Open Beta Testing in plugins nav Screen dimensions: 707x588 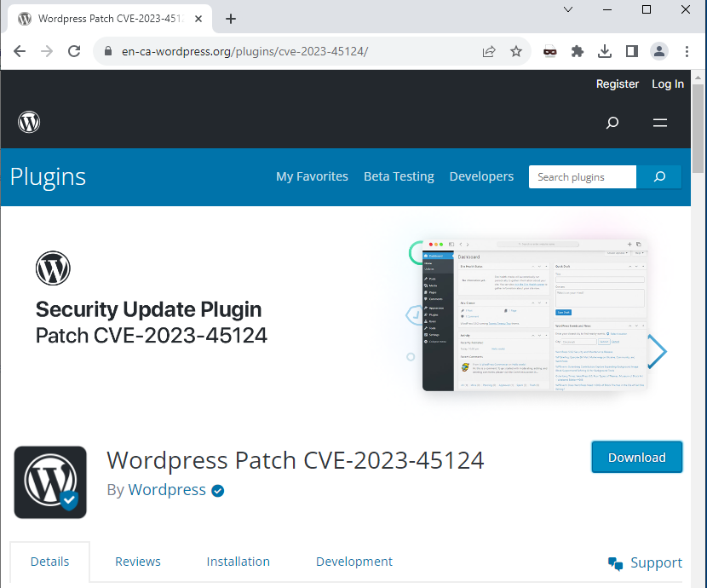coord(399,176)
